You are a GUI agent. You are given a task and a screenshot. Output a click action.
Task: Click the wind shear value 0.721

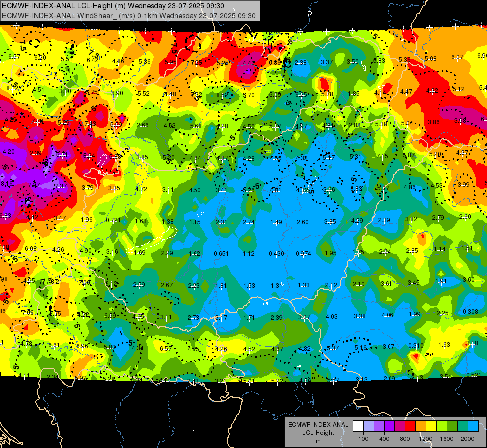(x=113, y=220)
